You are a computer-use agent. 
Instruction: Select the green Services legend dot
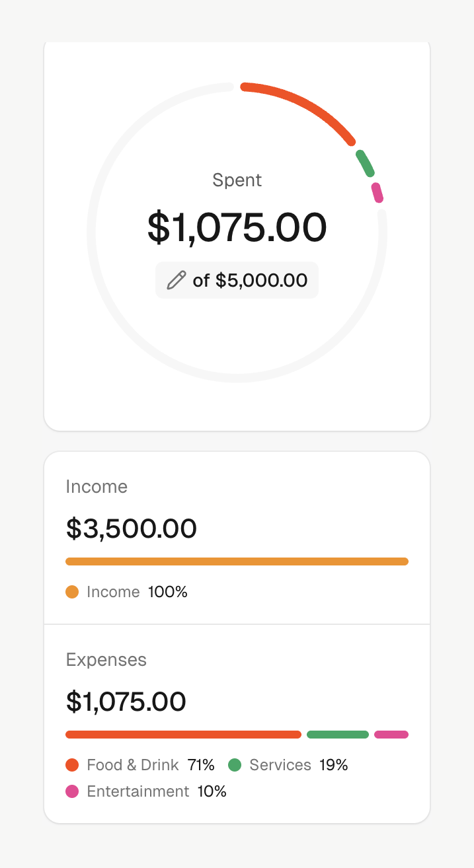(x=236, y=765)
